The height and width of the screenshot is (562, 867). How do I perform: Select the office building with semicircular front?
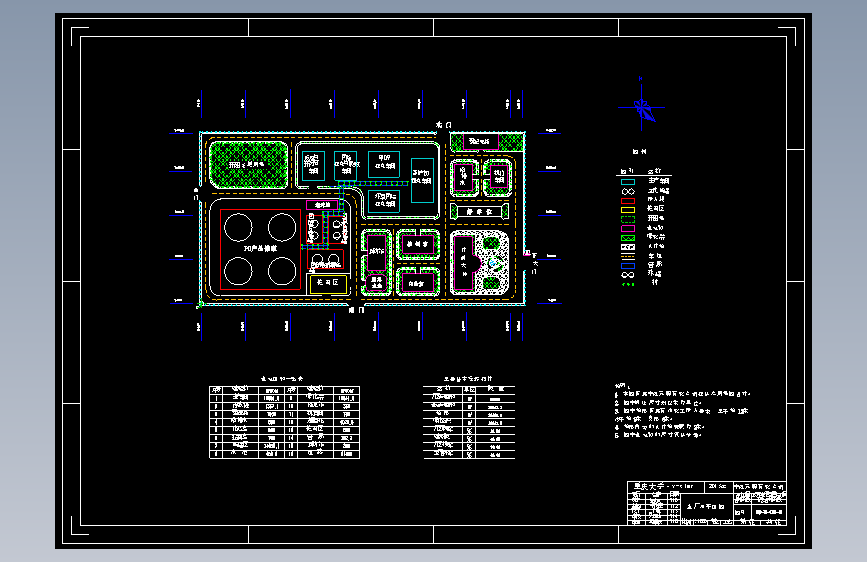click(465, 264)
